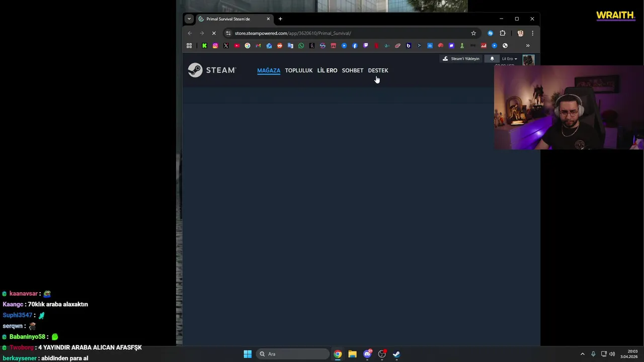Open the Twitch bookmark icon

365,46
